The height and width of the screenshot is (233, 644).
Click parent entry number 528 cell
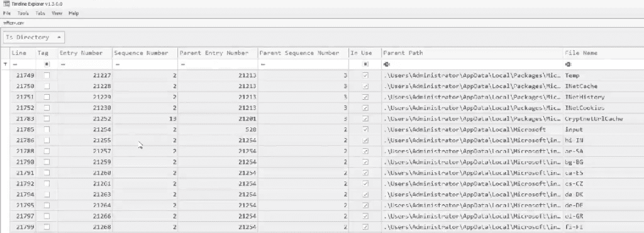point(218,129)
